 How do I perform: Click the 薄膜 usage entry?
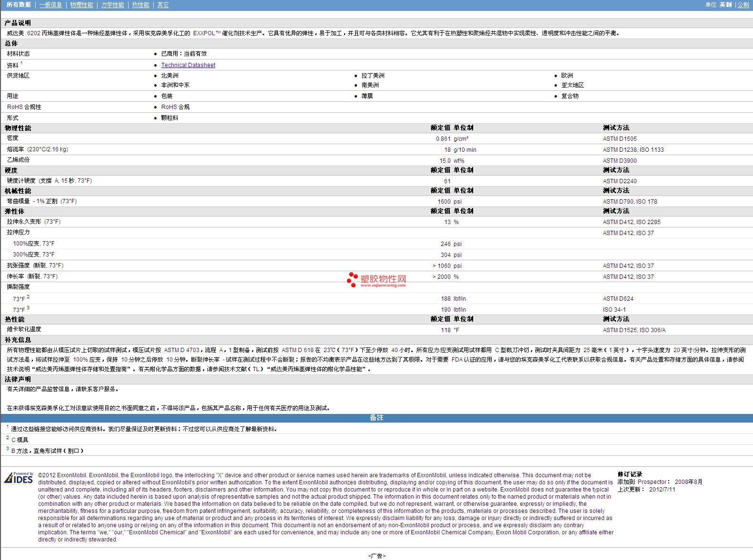tap(367, 96)
